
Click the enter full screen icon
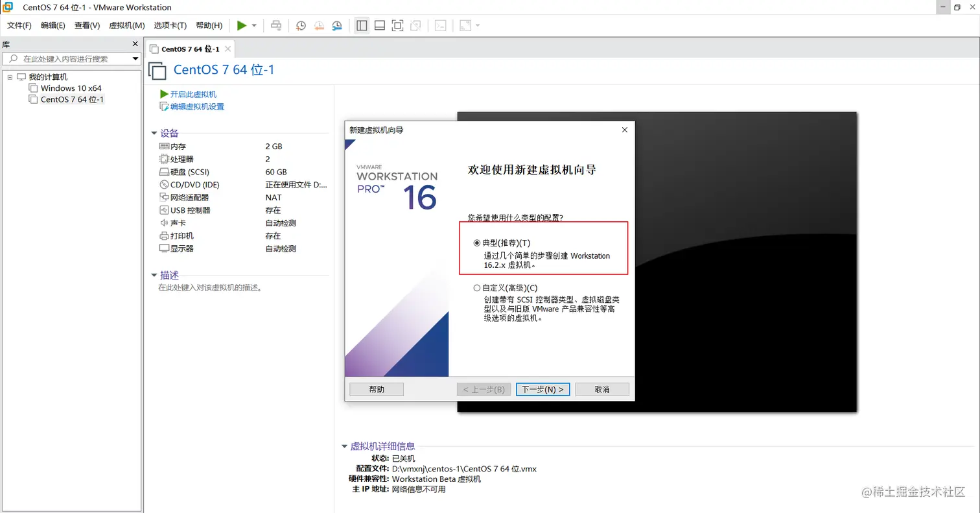(397, 25)
